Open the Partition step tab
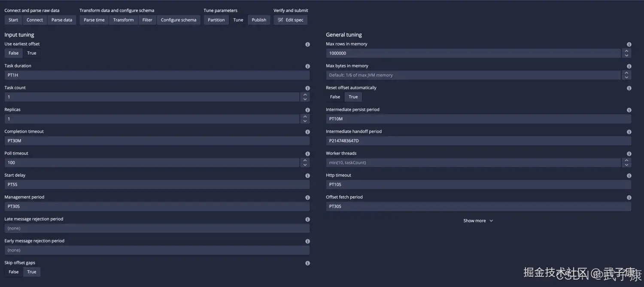Screen dimensions: 644x287 (x=216, y=20)
